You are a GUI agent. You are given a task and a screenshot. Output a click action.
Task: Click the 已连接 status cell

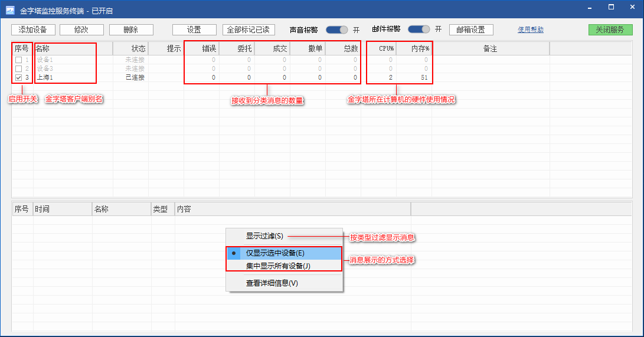click(x=135, y=77)
